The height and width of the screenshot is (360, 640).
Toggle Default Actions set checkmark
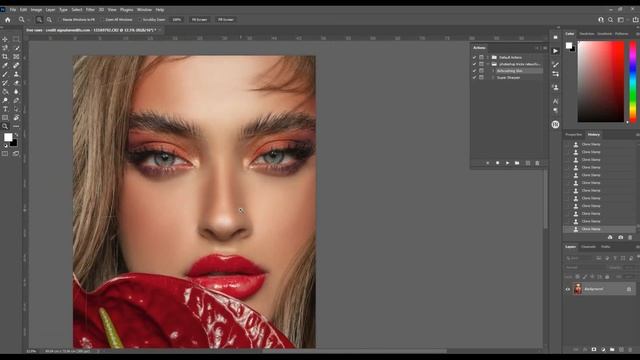coord(474,58)
